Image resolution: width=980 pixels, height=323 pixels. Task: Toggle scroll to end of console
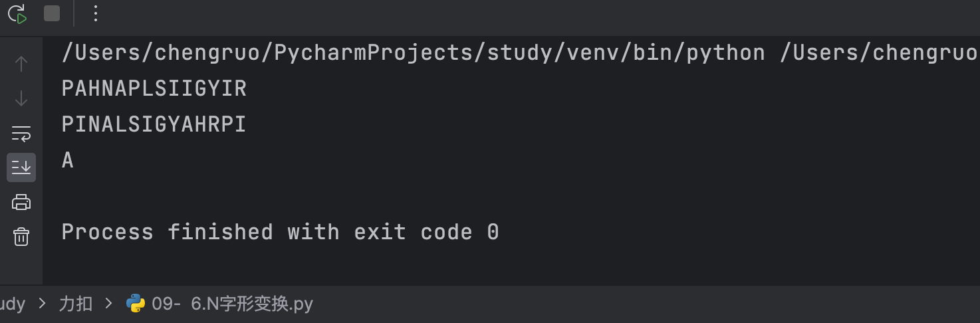point(21,167)
